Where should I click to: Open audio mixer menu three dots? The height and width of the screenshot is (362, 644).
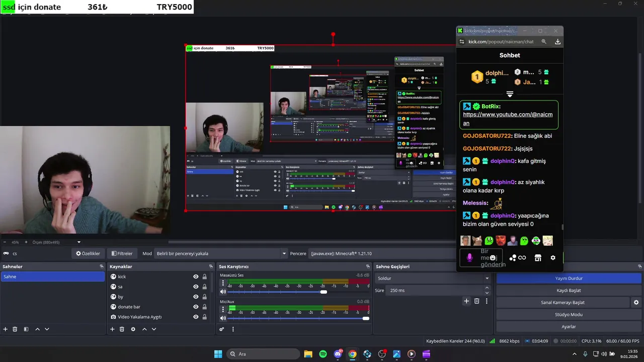[233, 329]
